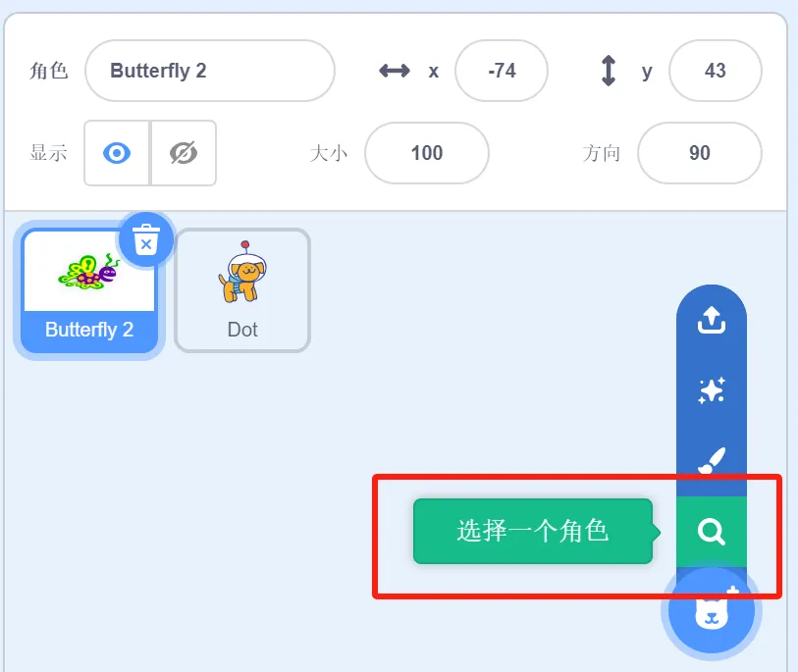The height and width of the screenshot is (672, 798).
Task: Click the Dot sprite name label
Action: pyautogui.click(x=242, y=330)
